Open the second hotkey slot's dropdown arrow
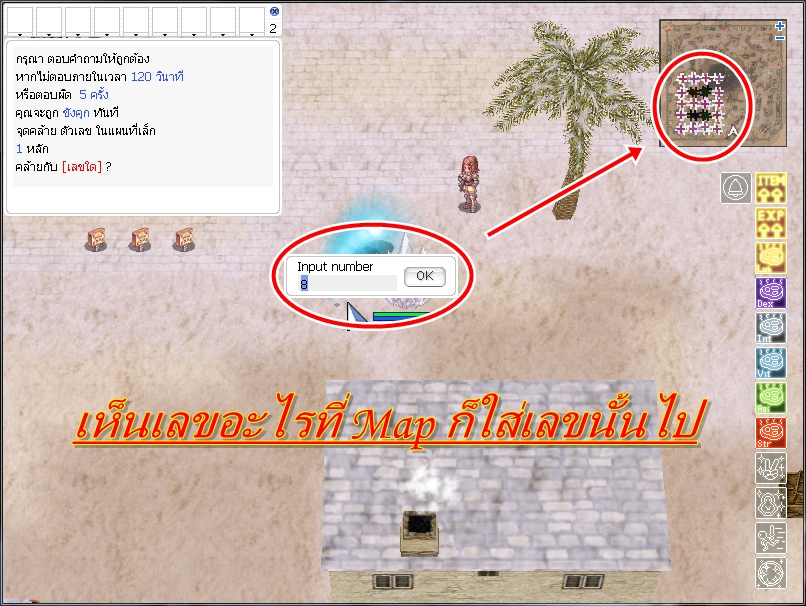Image resolution: width=806 pixels, height=606 pixels. tap(49, 35)
